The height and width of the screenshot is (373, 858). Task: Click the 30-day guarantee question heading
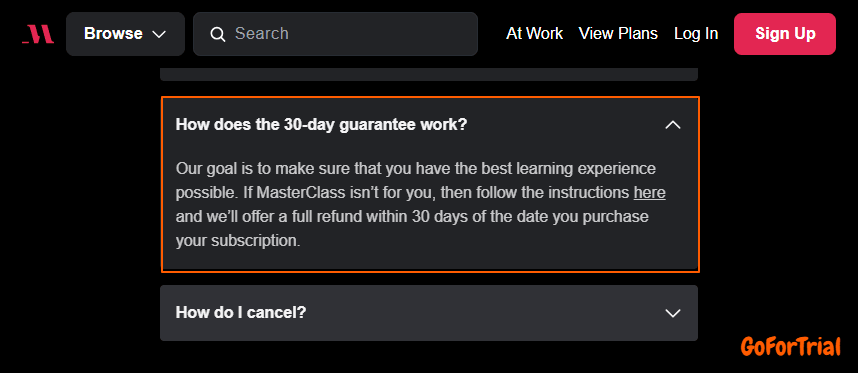click(x=321, y=125)
